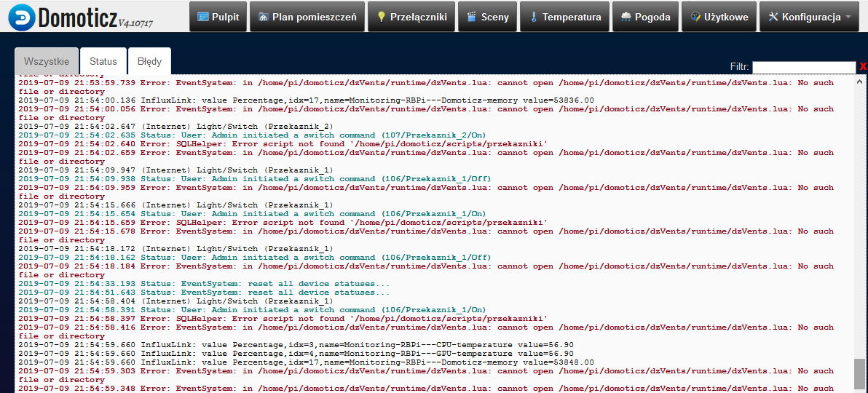Select error line 21:54:02.640 SQLHelper script not found
Image resolution: width=868 pixels, height=393 pixels.
[x=283, y=144]
